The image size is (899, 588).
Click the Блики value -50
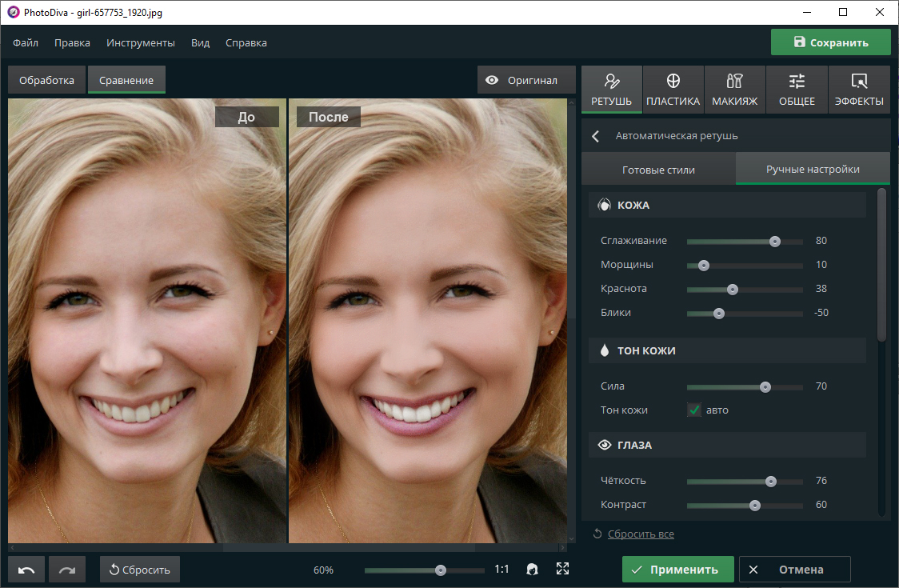click(x=821, y=313)
